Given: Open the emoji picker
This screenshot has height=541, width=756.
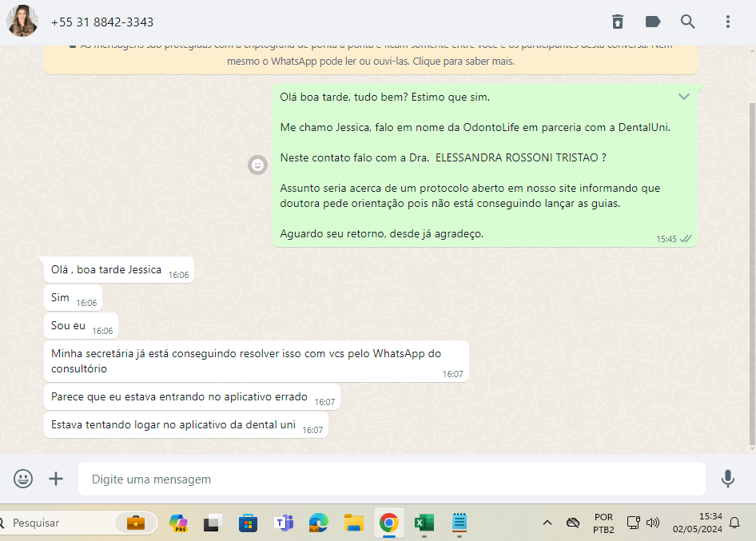Looking at the screenshot, I should (x=23, y=479).
